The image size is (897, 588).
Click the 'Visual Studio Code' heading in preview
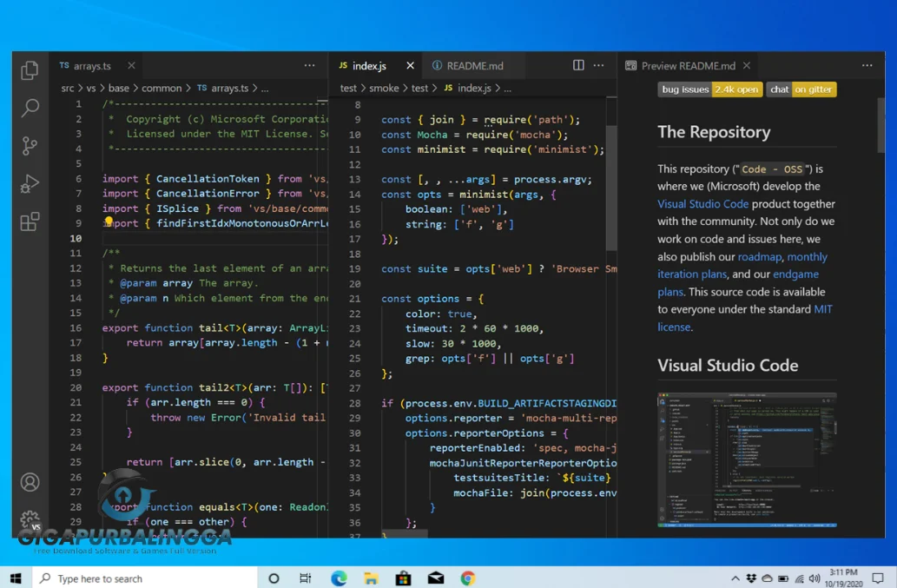(727, 366)
